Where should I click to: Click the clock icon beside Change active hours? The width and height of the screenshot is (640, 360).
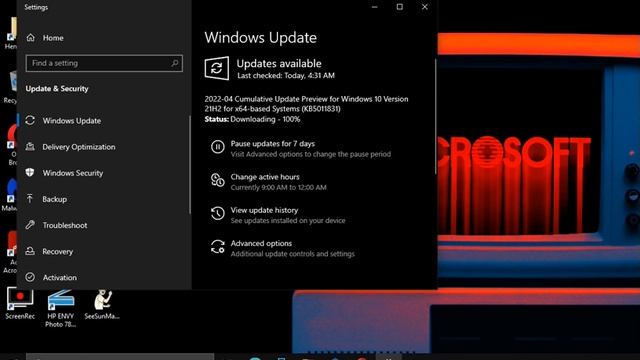point(218,180)
